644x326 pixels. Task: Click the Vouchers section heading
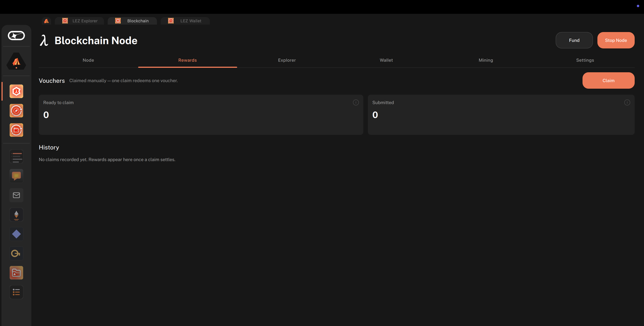coord(52,81)
